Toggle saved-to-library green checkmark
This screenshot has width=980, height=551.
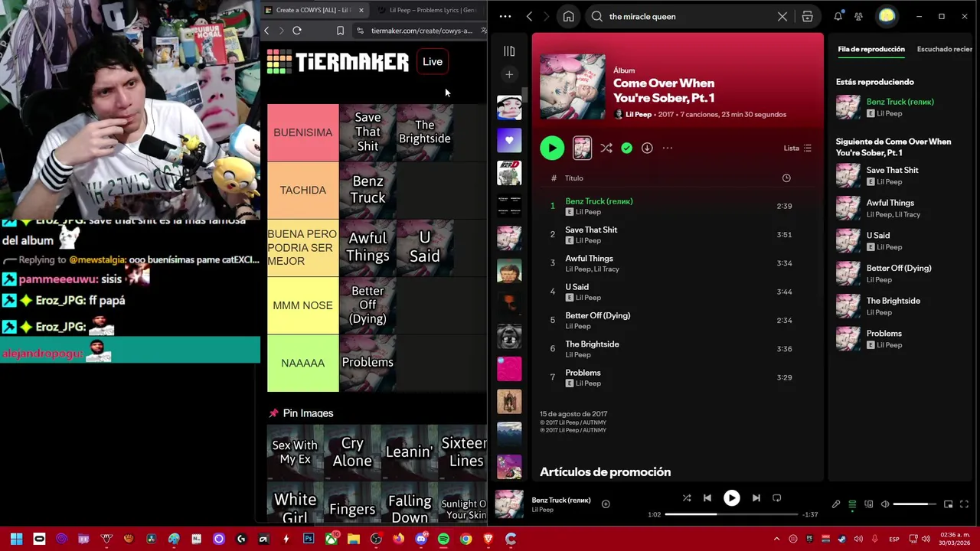click(627, 148)
